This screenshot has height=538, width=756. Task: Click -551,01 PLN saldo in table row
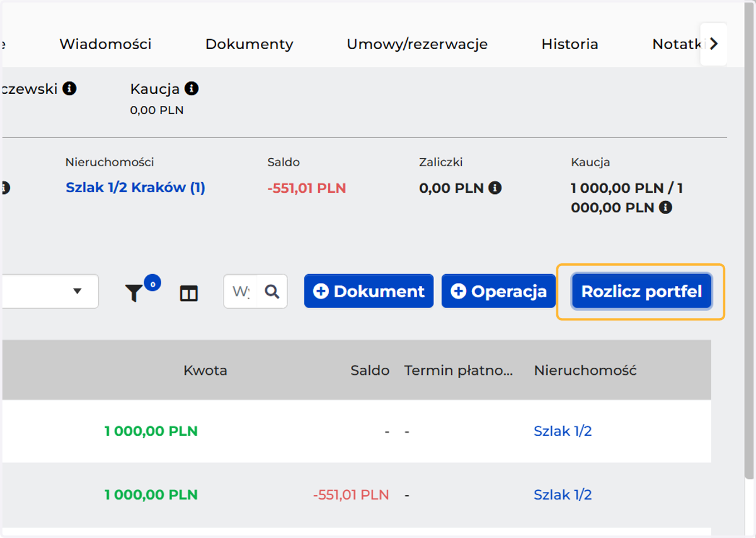tap(351, 495)
